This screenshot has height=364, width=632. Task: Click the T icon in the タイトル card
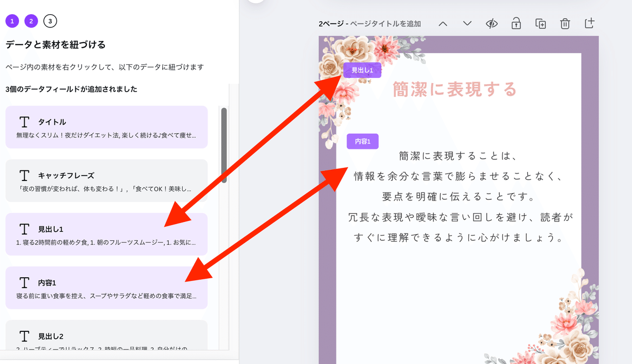[24, 122]
